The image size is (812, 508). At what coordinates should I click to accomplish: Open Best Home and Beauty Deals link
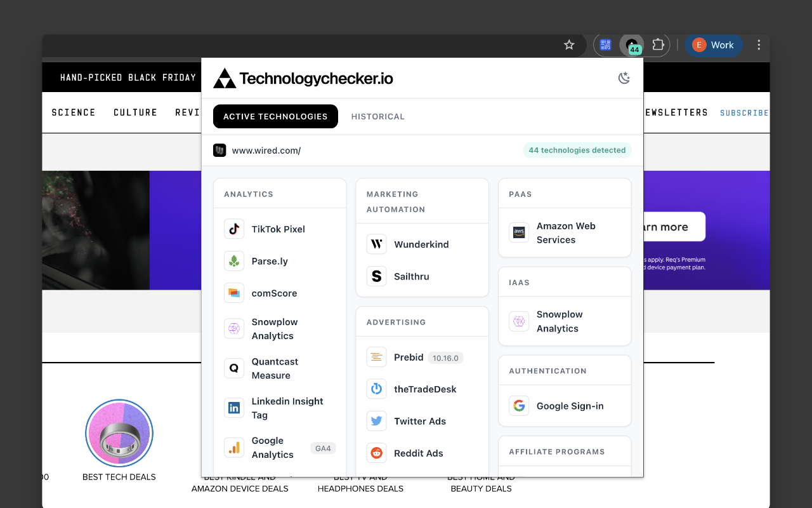(x=481, y=483)
